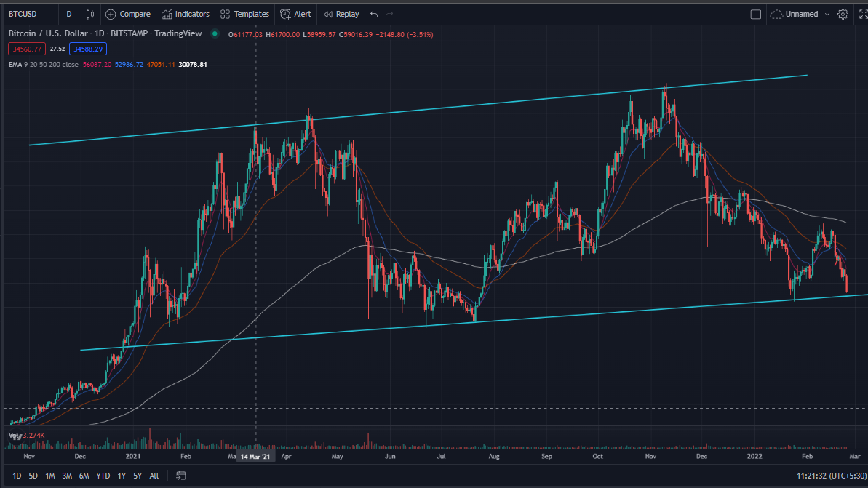The image size is (868, 488).
Task: Click the undo arrow
Action: coord(374,14)
